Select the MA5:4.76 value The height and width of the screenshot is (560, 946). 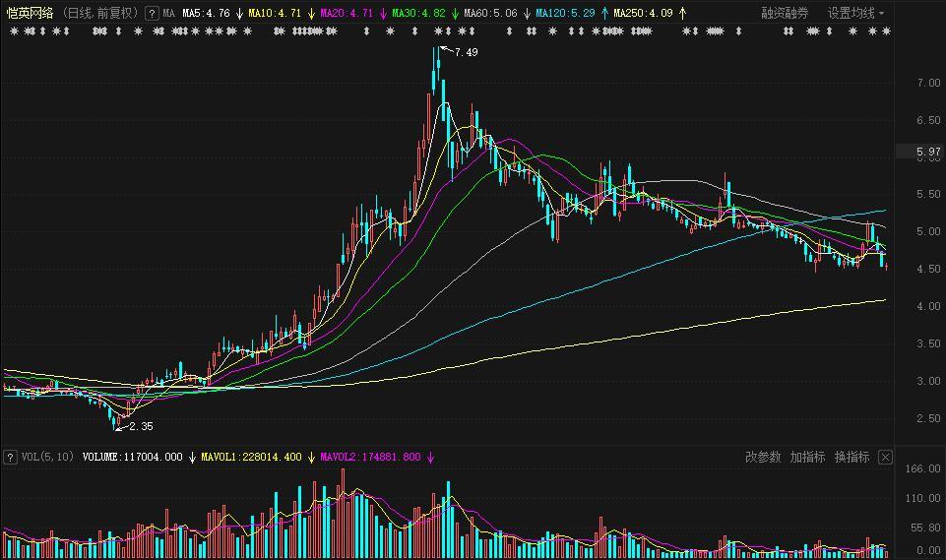click(206, 13)
